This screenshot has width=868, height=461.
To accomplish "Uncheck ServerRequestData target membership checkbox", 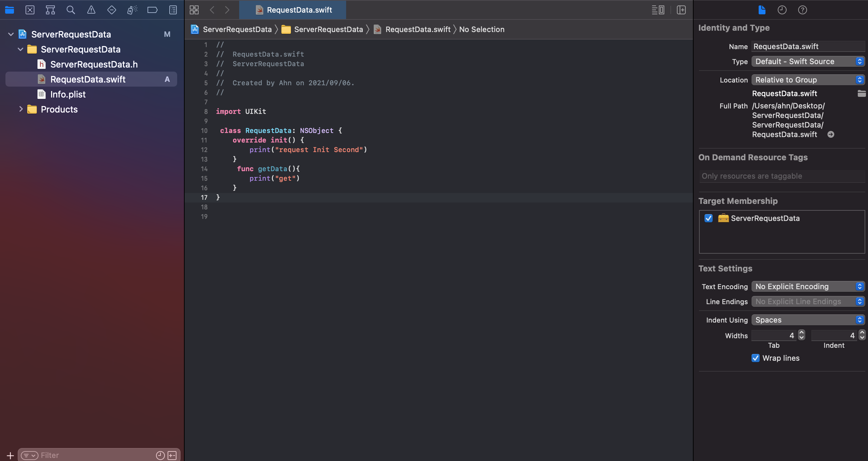I will (x=709, y=218).
